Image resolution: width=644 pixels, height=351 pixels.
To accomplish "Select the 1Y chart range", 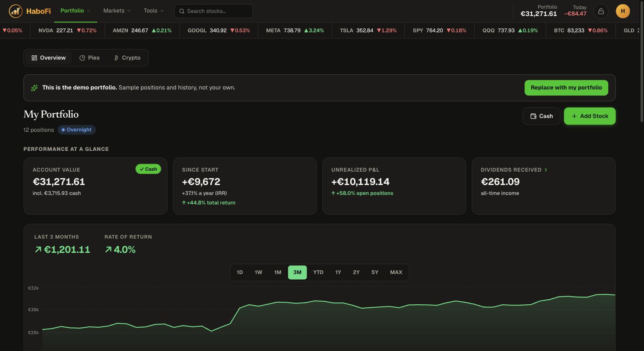I will click(x=338, y=272).
